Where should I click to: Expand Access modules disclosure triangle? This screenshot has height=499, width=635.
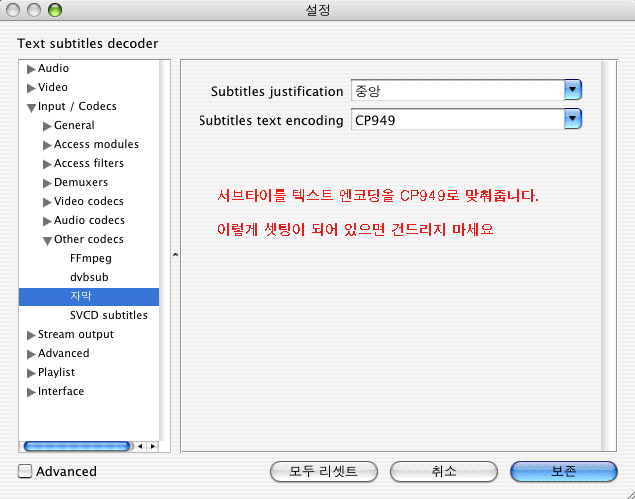(x=47, y=145)
